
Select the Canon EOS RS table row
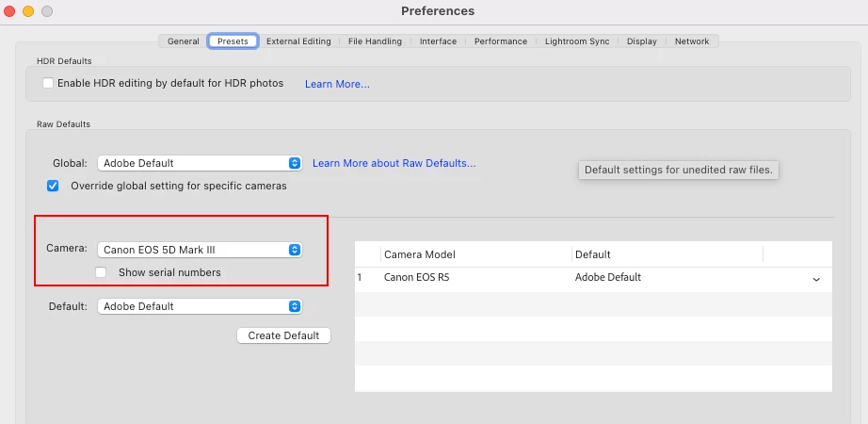[x=471, y=278]
